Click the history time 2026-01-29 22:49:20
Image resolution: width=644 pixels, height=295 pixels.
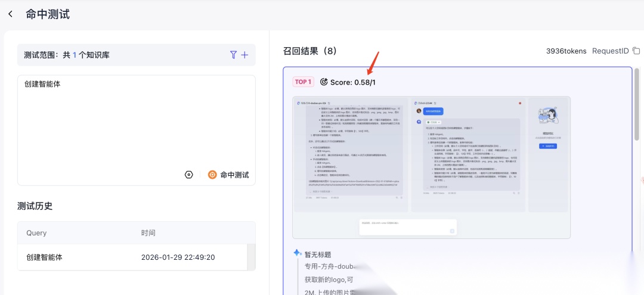[178, 257]
